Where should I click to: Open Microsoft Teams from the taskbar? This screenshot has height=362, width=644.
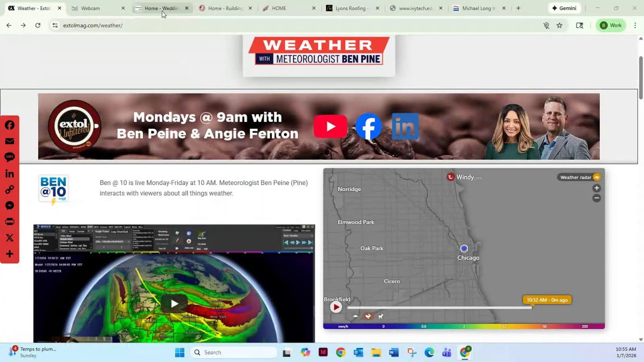(x=447, y=352)
